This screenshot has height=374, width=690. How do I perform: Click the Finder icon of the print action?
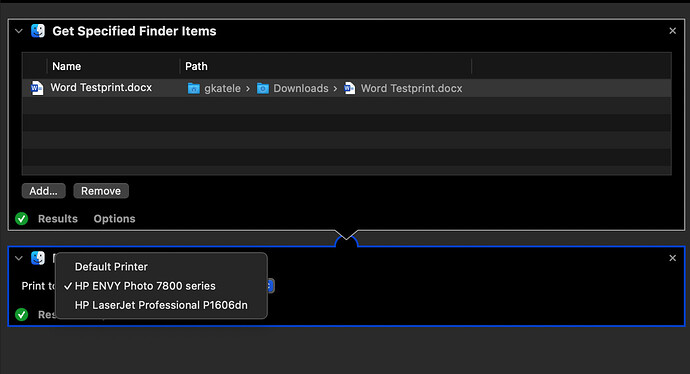(38, 258)
